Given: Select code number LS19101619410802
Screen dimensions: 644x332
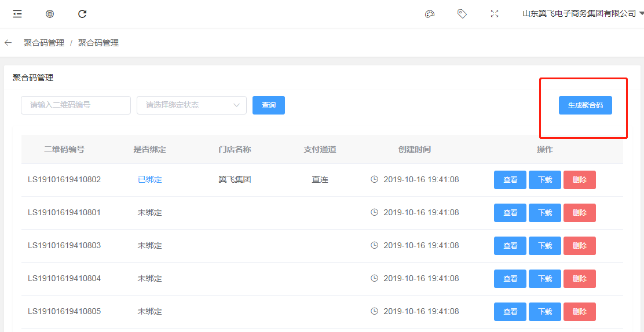Looking at the screenshot, I should point(64,180).
